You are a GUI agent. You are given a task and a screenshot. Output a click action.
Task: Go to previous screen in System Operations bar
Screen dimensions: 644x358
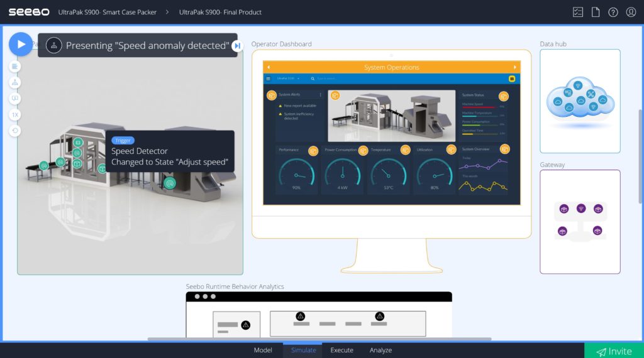point(269,67)
